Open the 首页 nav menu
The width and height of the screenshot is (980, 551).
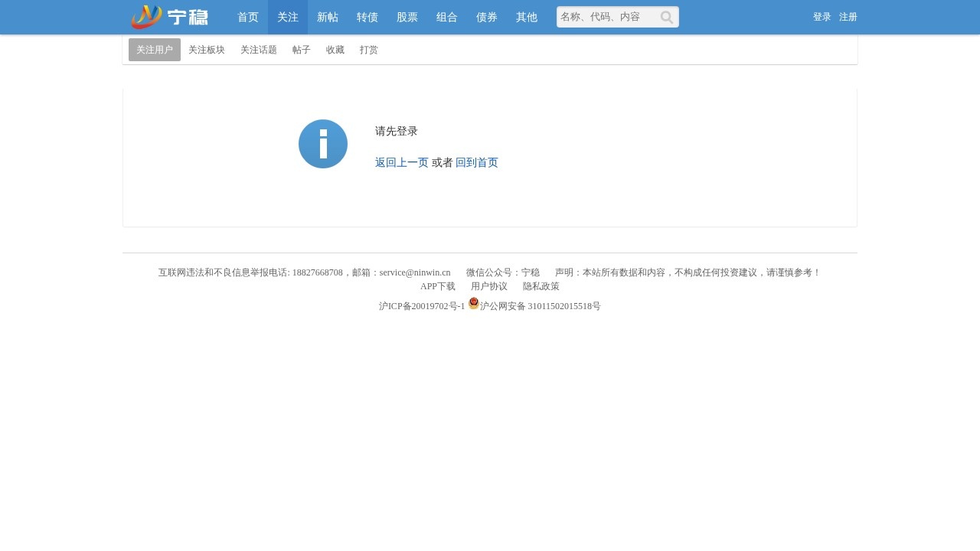click(x=248, y=17)
